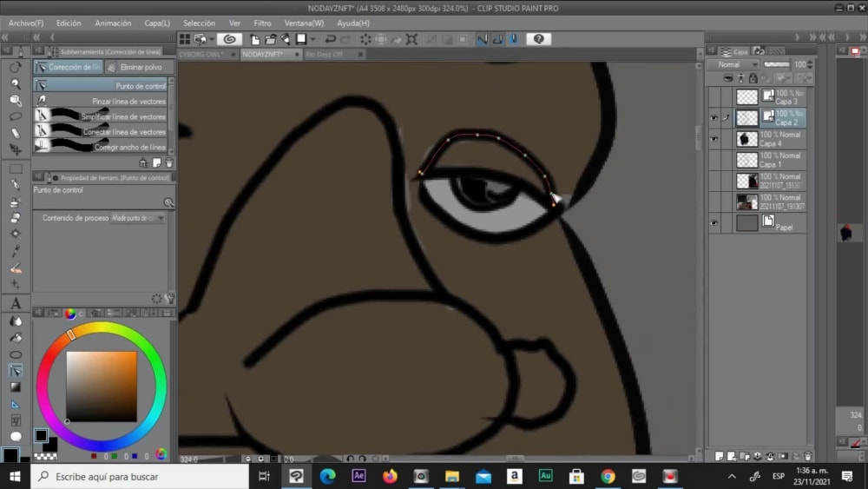Open the Filtro menu
This screenshot has height=489, width=868.
point(262,23)
